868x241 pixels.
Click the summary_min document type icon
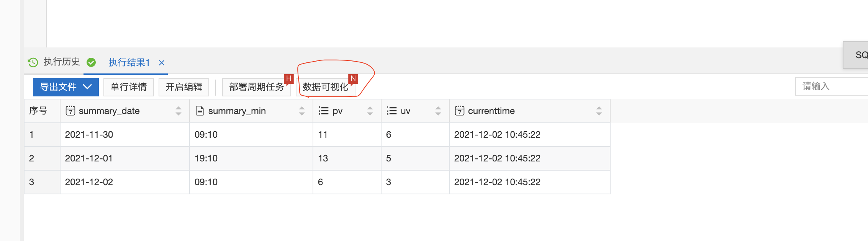(x=200, y=111)
